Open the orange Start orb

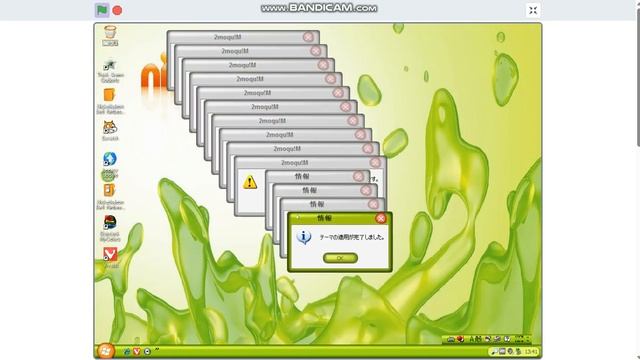pos(106,351)
